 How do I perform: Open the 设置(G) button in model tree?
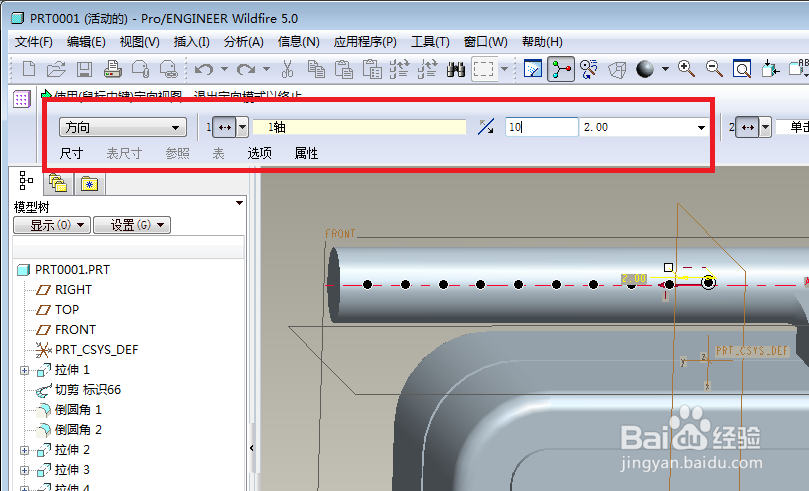(132, 225)
